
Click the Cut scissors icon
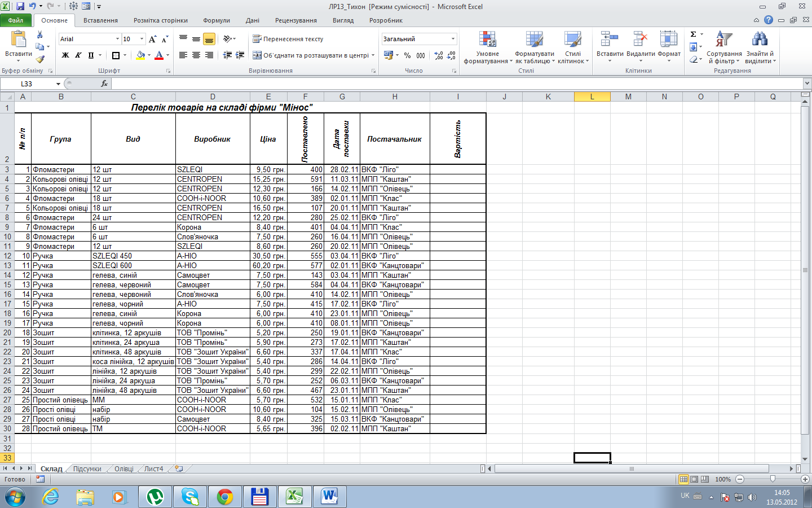[39, 35]
